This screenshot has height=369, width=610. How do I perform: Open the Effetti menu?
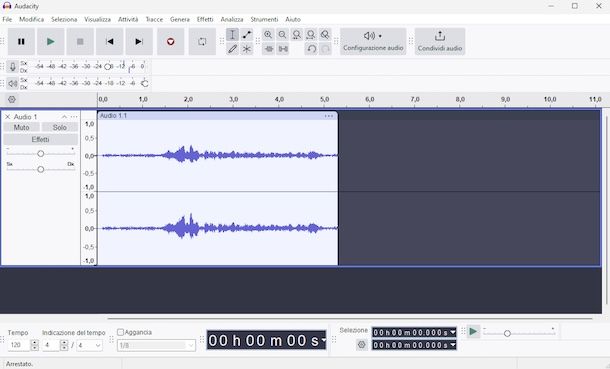[205, 19]
